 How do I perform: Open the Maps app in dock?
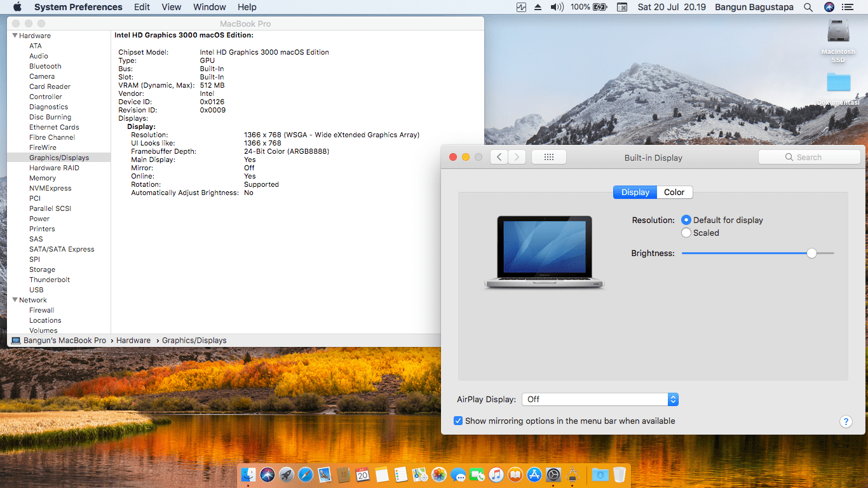click(x=420, y=474)
